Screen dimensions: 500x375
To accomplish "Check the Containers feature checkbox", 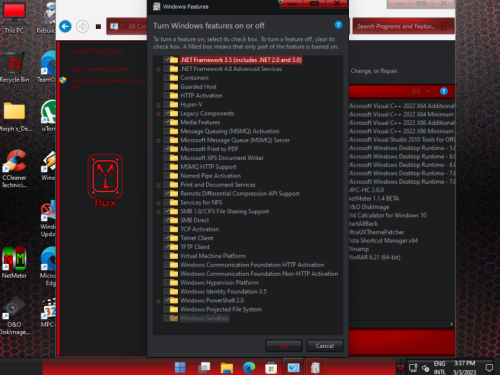I will click(x=166, y=78).
